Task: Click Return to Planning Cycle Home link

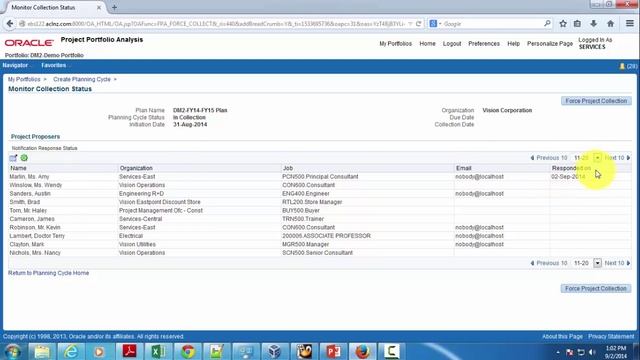Action: pos(49,273)
